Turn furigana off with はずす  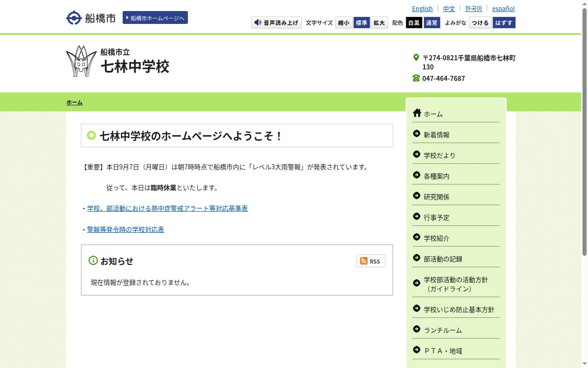click(x=504, y=23)
